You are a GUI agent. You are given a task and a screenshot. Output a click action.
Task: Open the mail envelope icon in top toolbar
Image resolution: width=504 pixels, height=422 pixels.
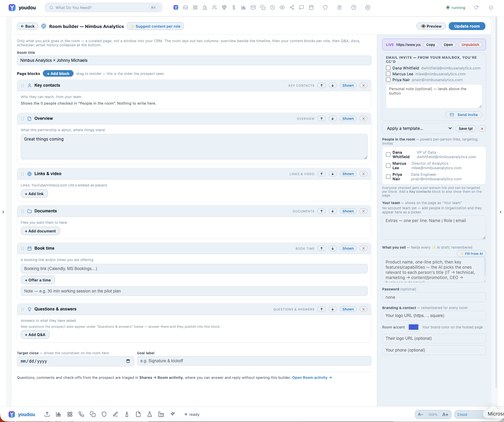253,8
